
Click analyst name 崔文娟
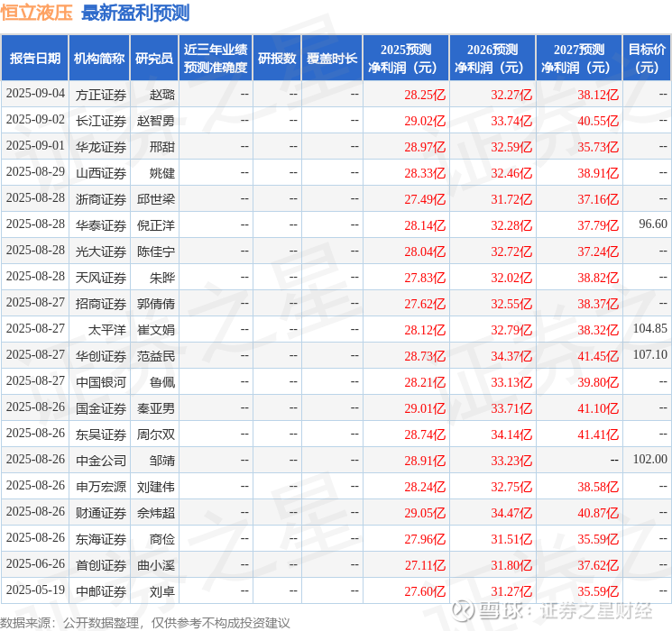(155, 330)
